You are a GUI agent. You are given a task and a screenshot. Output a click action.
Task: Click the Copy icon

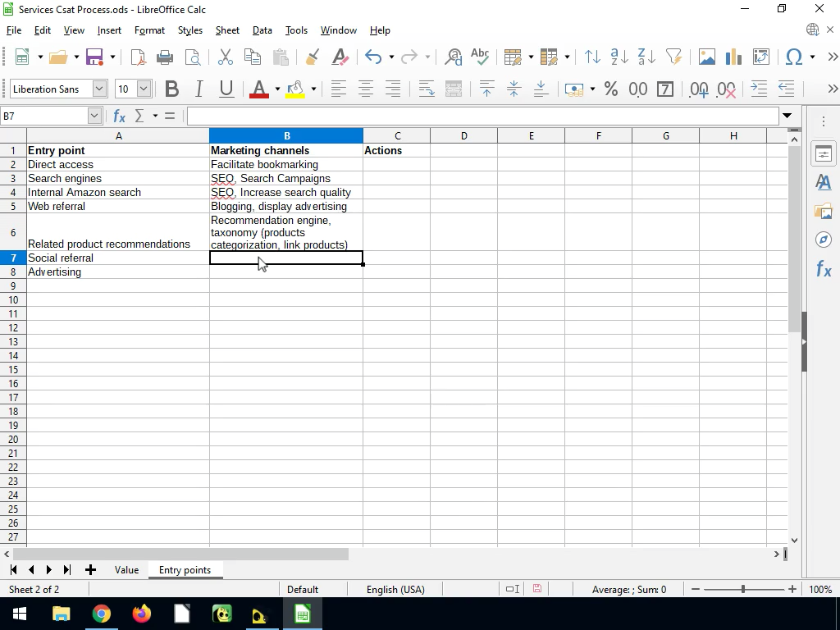pos(253,57)
